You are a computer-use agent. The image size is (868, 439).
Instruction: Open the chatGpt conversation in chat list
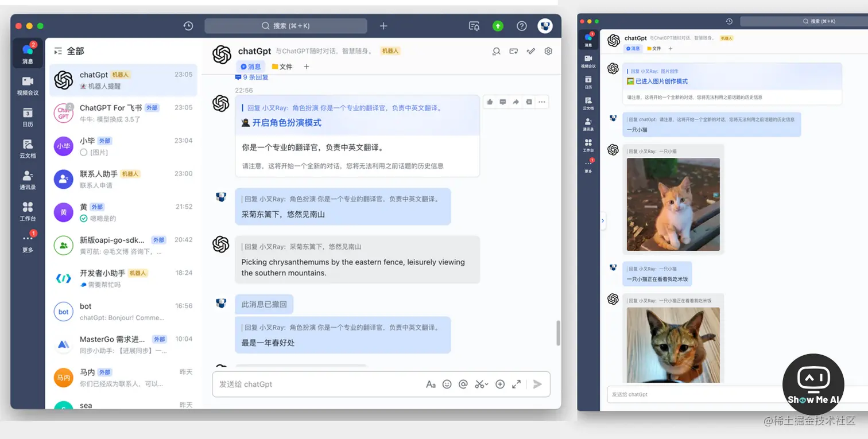click(x=123, y=80)
